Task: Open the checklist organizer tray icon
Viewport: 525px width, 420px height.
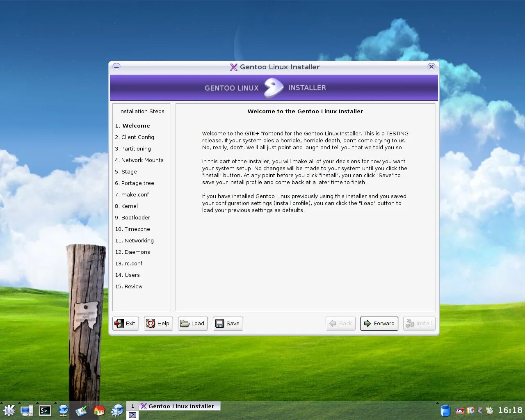Action: coord(490,411)
